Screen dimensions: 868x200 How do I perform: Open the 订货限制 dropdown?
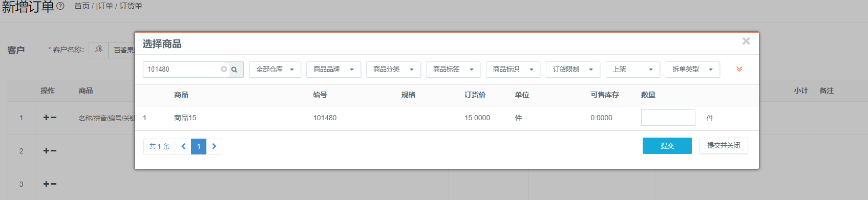573,70
